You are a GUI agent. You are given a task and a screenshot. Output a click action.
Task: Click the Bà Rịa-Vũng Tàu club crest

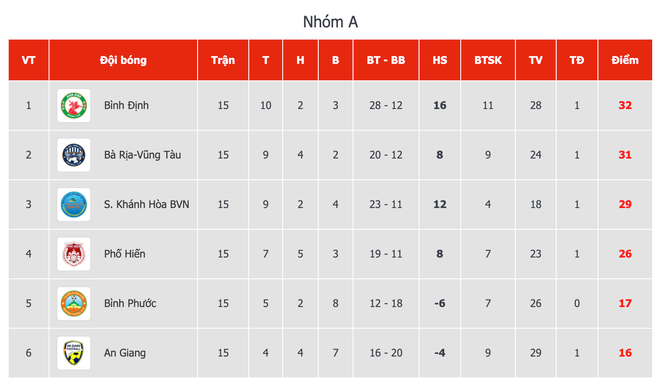(x=74, y=155)
